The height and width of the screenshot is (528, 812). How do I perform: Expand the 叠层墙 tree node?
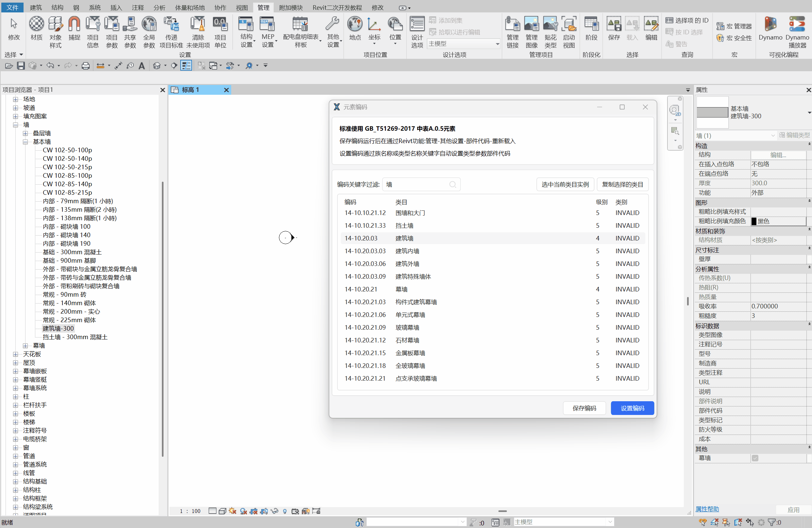(x=25, y=133)
